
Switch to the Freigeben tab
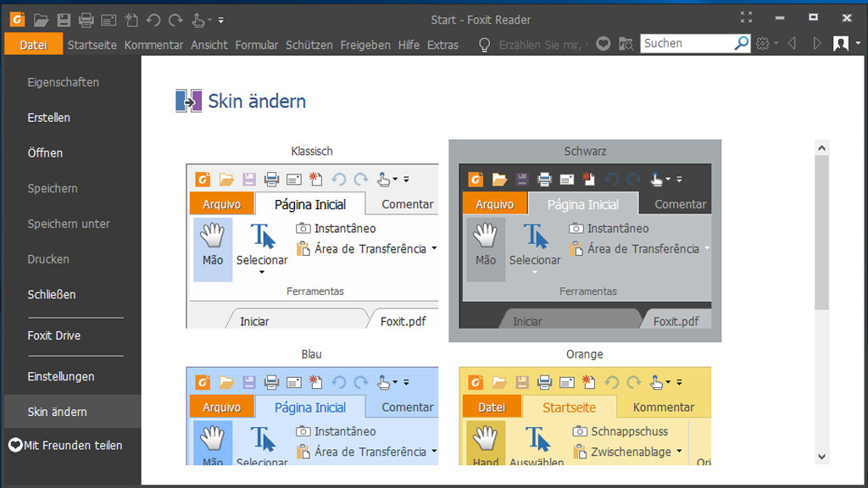click(x=364, y=45)
